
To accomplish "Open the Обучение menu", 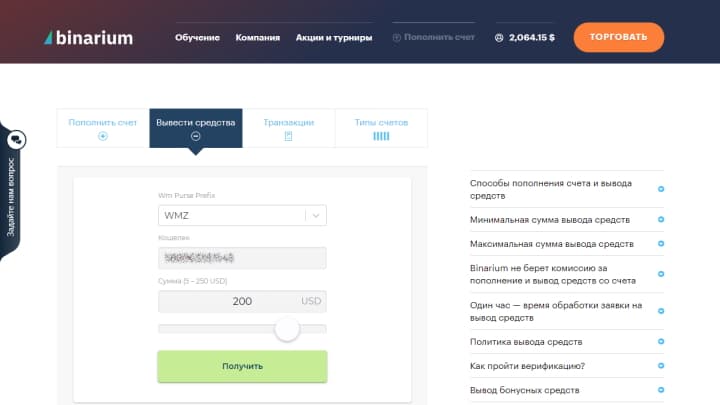I will tap(197, 38).
